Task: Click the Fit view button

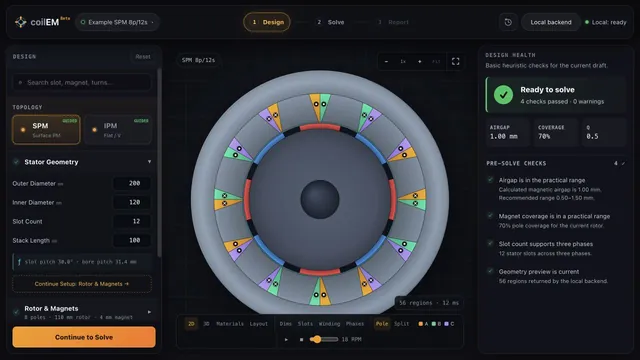Action: coord(436,62)
